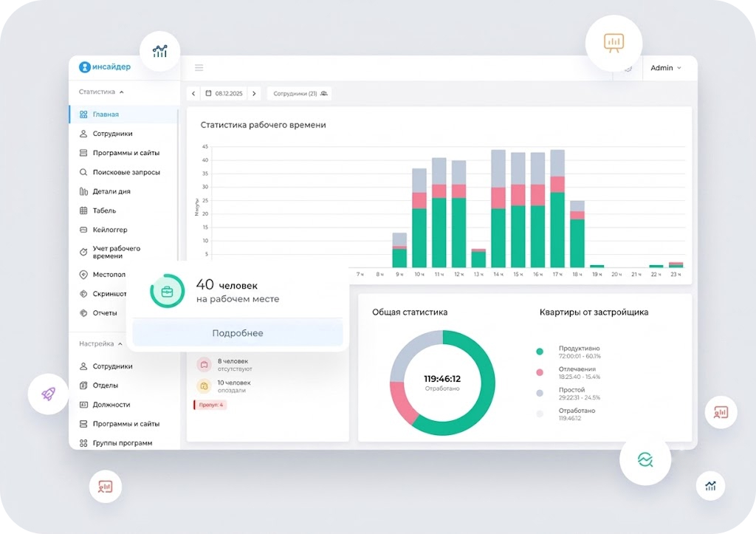Click the briefcase workplace icon
This screenshot has height=534, width=756.
pos(168,291)
